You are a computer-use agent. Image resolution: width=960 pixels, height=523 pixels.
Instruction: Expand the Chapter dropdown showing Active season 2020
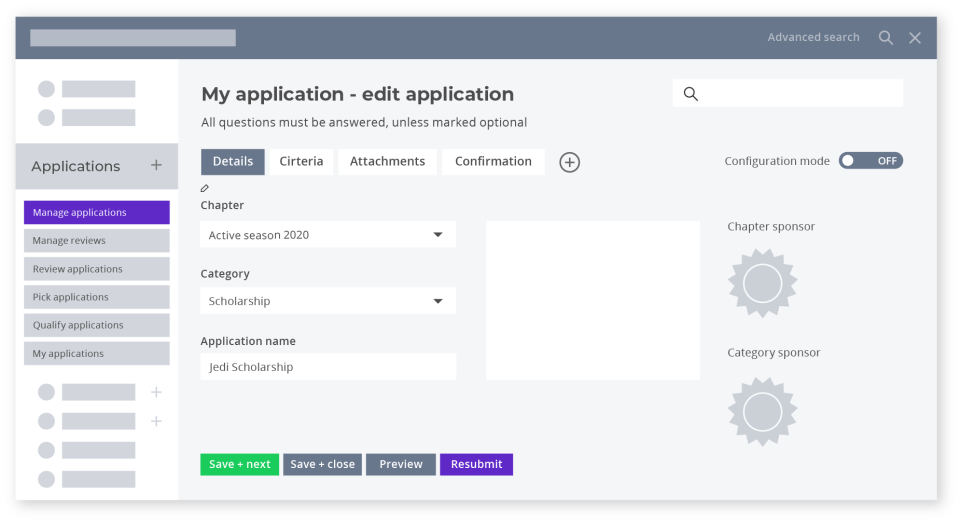pos(328,235)
